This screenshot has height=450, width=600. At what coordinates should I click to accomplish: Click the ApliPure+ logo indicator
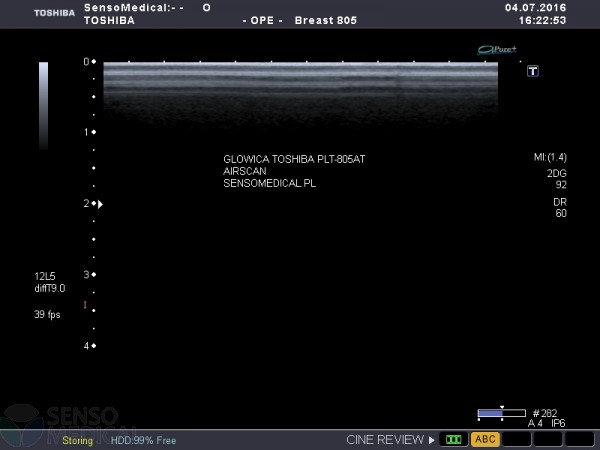[496, 47]
